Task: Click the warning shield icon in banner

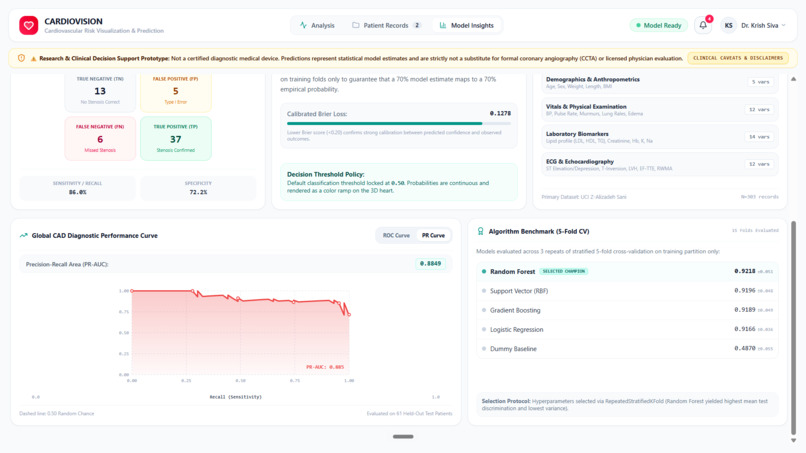Action: pyautogui.click(x=21, y=58)
